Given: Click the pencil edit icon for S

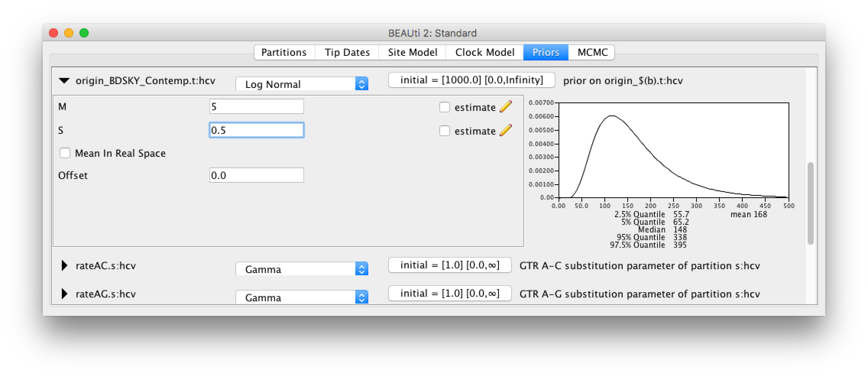Looking at the screenshot, I should [505, 130].
